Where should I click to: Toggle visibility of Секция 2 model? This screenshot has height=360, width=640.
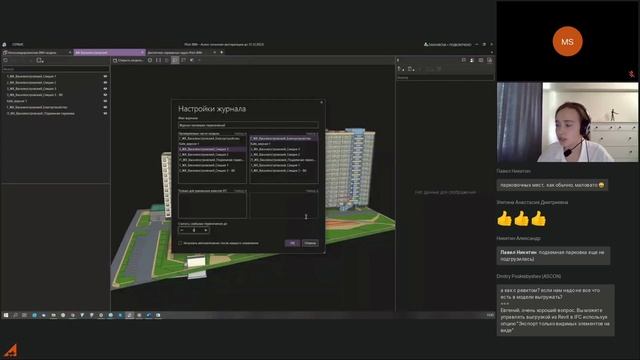click(x=105, y=82)
